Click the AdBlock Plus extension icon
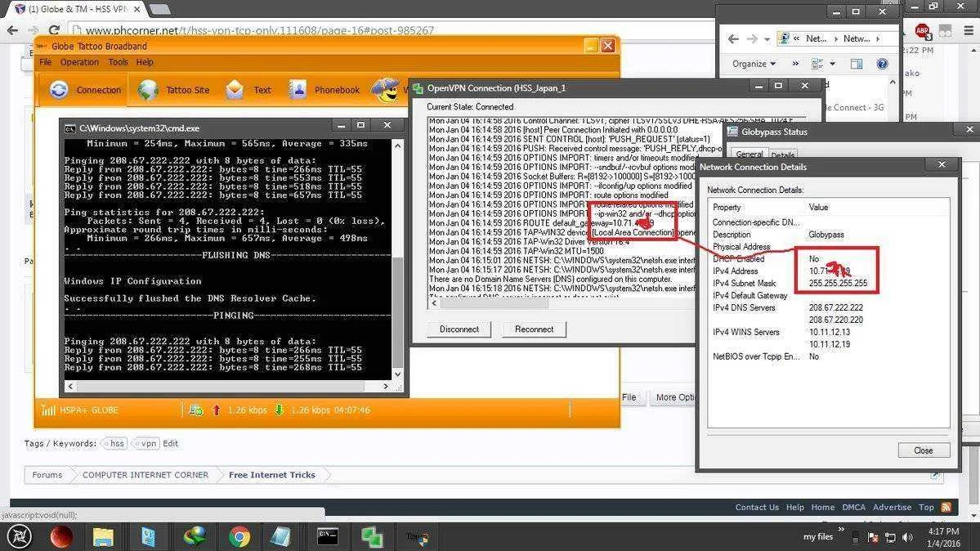 pos(923,30)
